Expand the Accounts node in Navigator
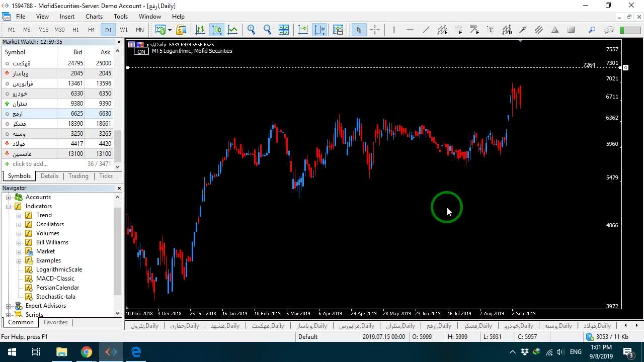This screenshot has width=644, height=362. [x=9, y=197]
